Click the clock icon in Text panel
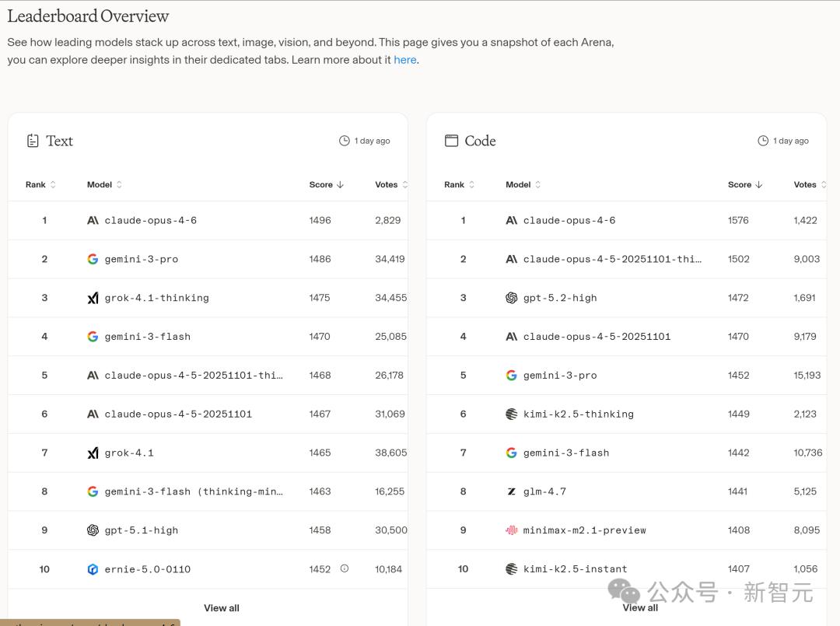The width and height of the screenshot is (840, 626). pyautogui.click(x=345, y=141)
